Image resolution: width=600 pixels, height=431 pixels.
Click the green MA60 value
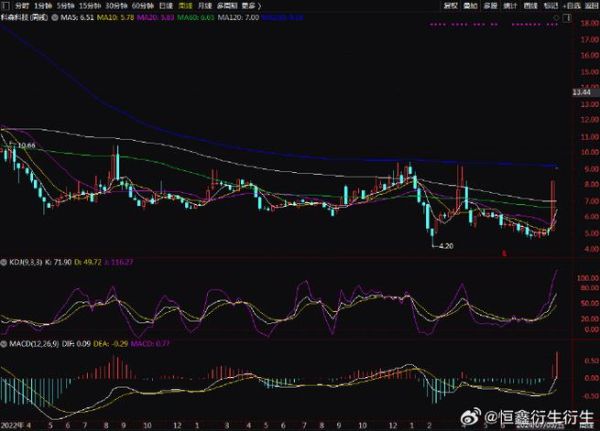(x=196, y=18)
